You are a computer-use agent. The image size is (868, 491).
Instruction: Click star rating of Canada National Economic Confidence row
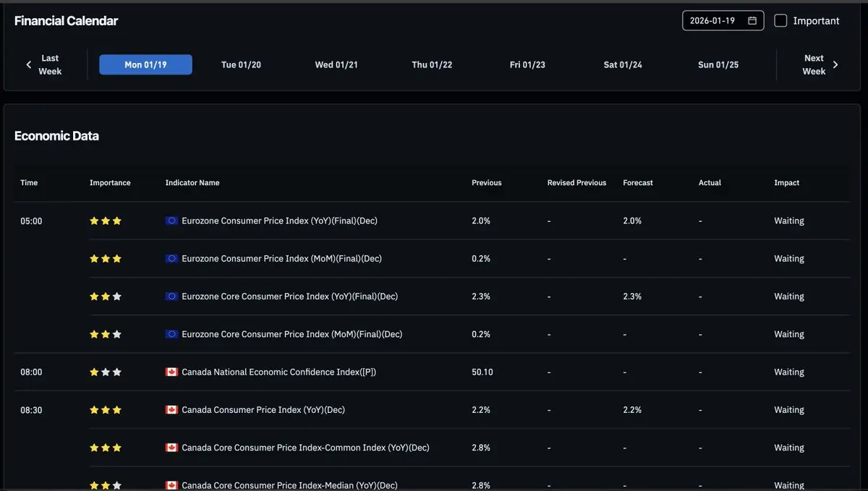(106, 372)
